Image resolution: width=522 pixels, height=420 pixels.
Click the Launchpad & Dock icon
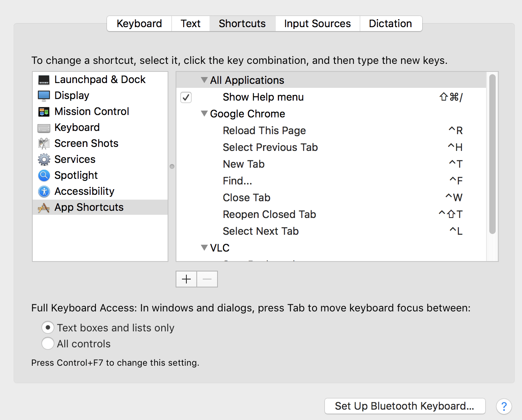click(x=44, y=80)
